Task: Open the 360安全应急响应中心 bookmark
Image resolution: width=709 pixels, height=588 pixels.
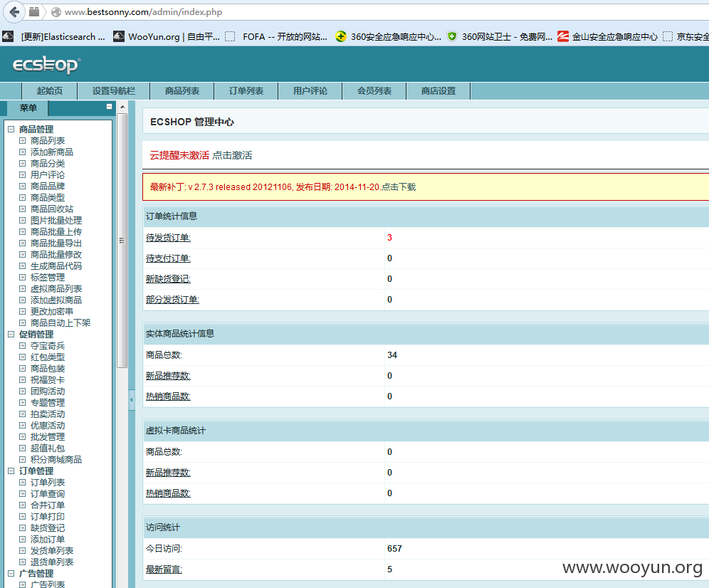Action: [389, 36]
